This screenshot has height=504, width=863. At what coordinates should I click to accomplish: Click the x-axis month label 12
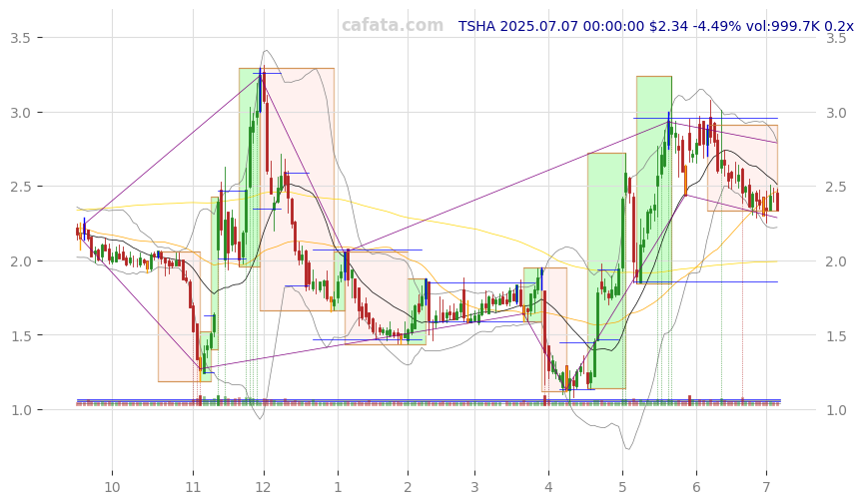click(x=264, y=487)
